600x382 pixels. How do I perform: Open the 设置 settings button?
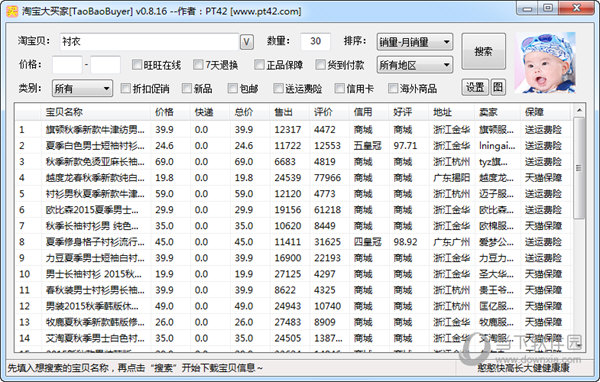[x=475, y=88]
